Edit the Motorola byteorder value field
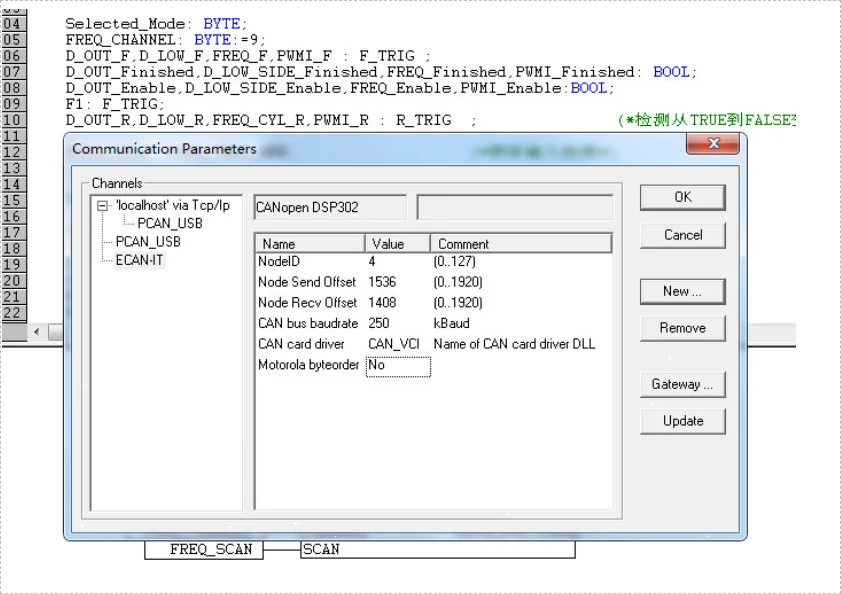Image resolution: width=841 pixels, height=594 pixels. [x=398, y=366]
